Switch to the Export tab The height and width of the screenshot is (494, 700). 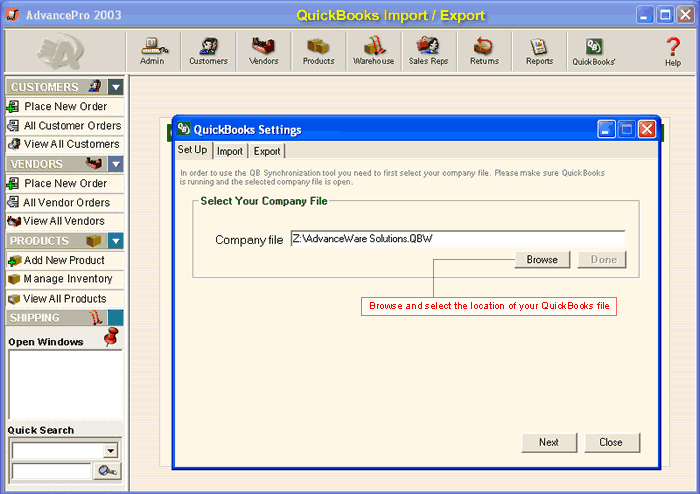tap(267, 151)
